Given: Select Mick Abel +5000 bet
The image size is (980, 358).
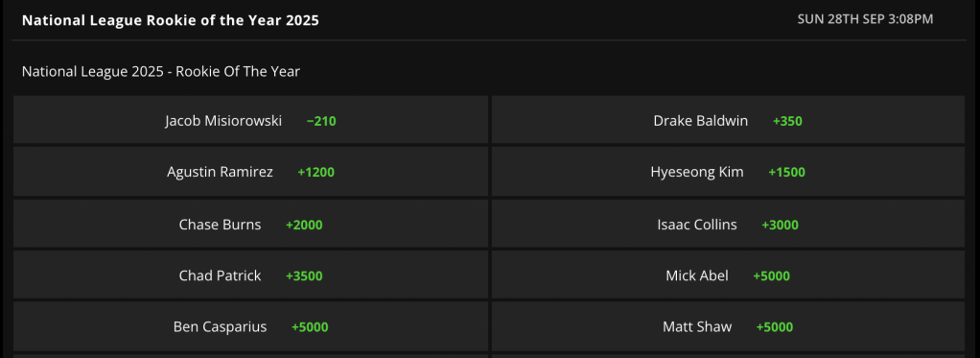Looking at the screenshot, I should pos(728,275).
